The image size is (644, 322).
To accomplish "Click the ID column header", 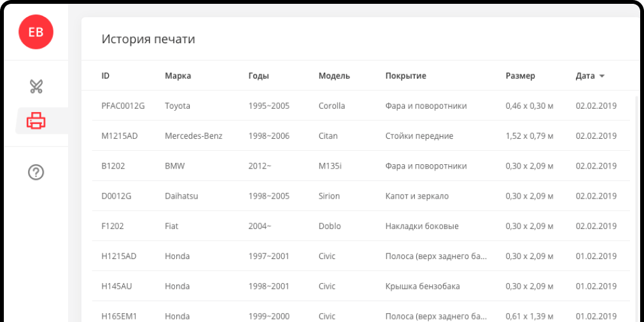I will 106,76.
